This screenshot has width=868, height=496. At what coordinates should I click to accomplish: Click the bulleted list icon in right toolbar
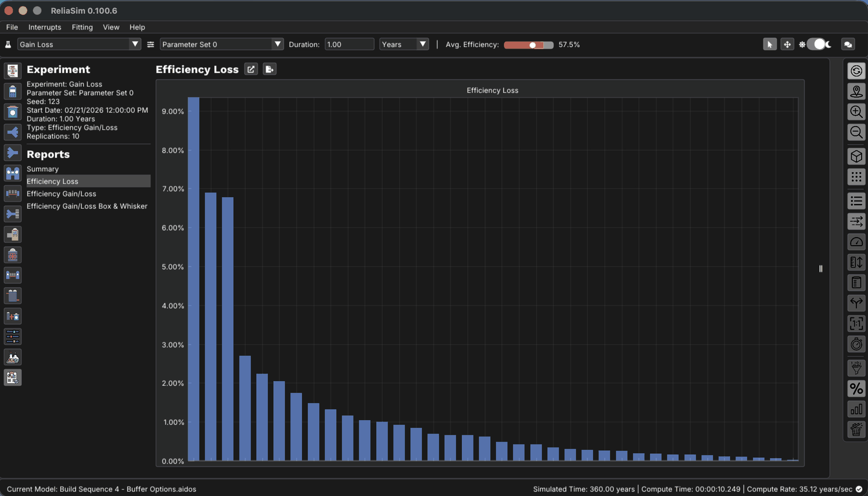(856, 201)
